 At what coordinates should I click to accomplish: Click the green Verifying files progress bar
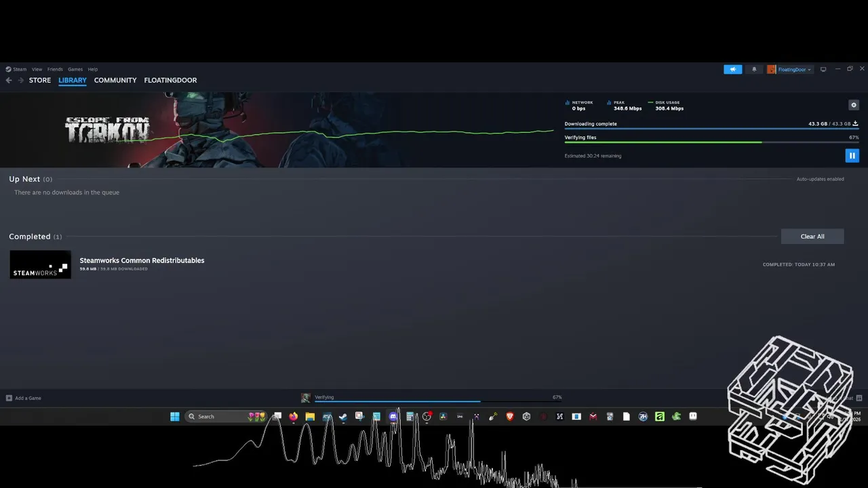pyautogui.click(x=712, y=142)
